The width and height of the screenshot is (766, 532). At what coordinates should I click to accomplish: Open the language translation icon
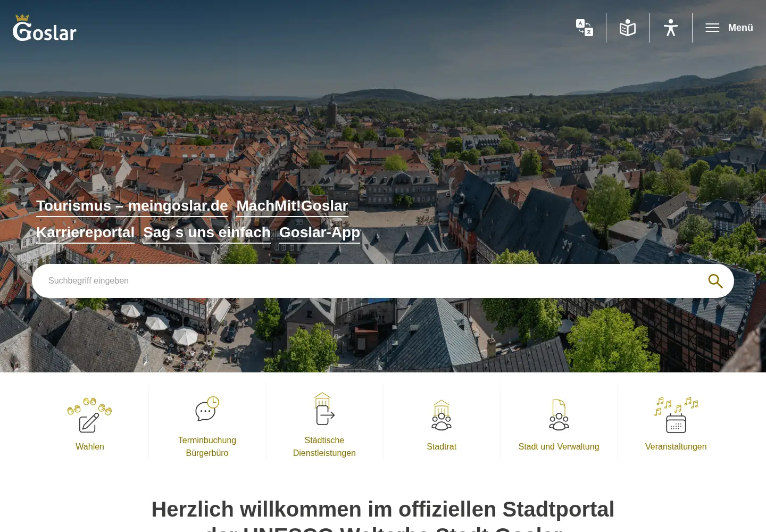(585, 28)
